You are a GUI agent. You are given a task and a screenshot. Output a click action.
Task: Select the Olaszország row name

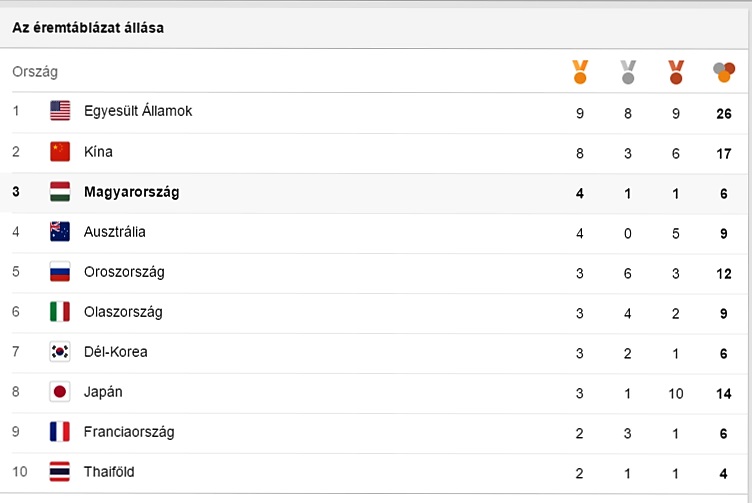point(123,312)
